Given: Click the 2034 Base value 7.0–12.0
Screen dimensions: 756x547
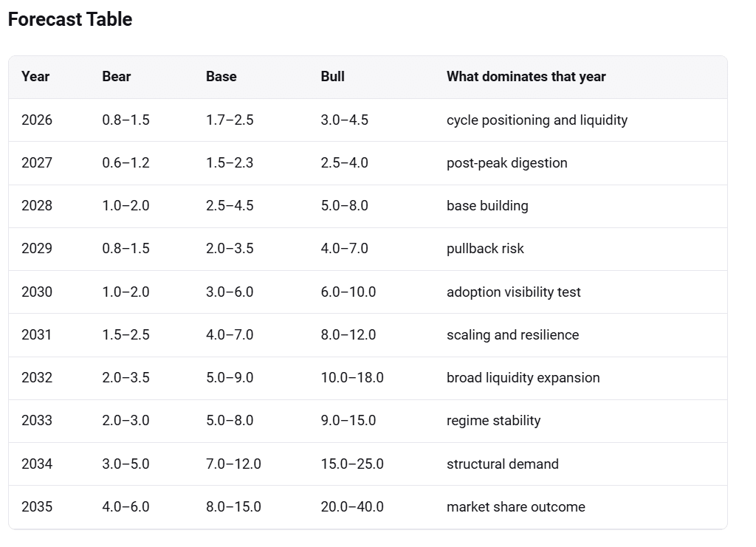Looking at the screenshot, I should [x=233, y=464].
